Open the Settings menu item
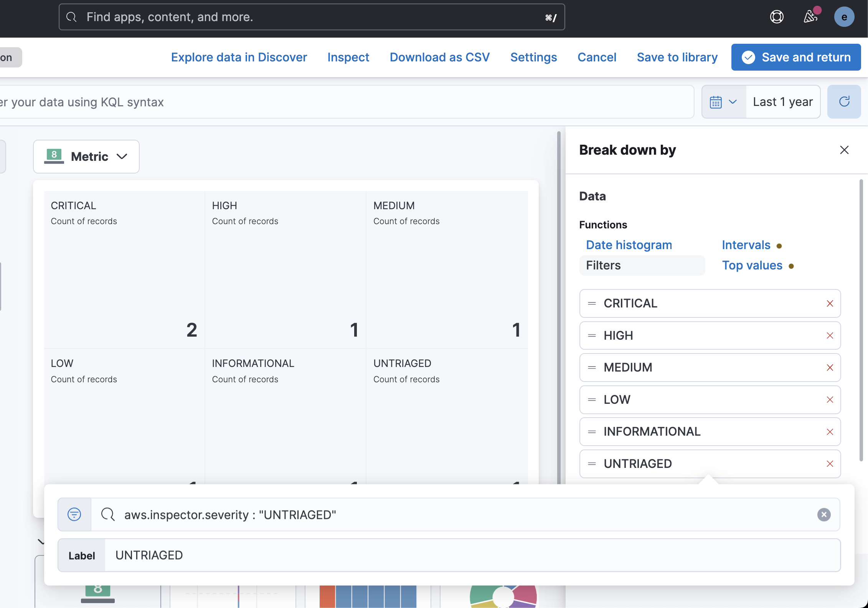 pyautogui.click(x=533, y=57)
